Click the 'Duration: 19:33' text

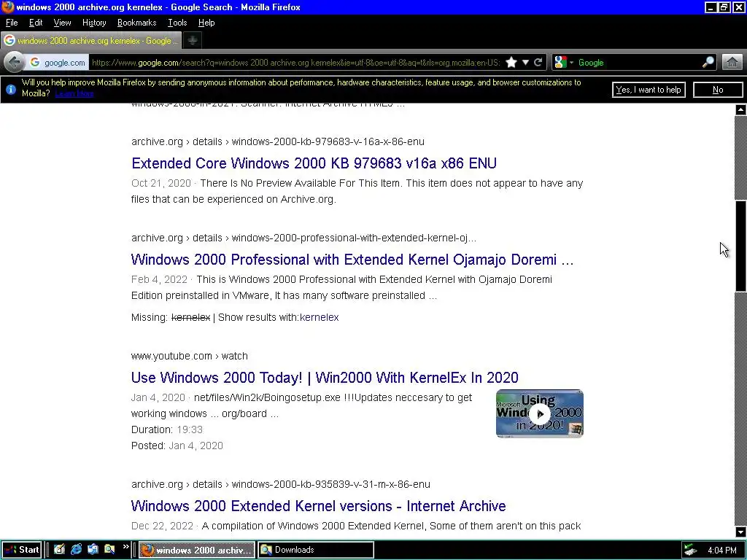167,429
